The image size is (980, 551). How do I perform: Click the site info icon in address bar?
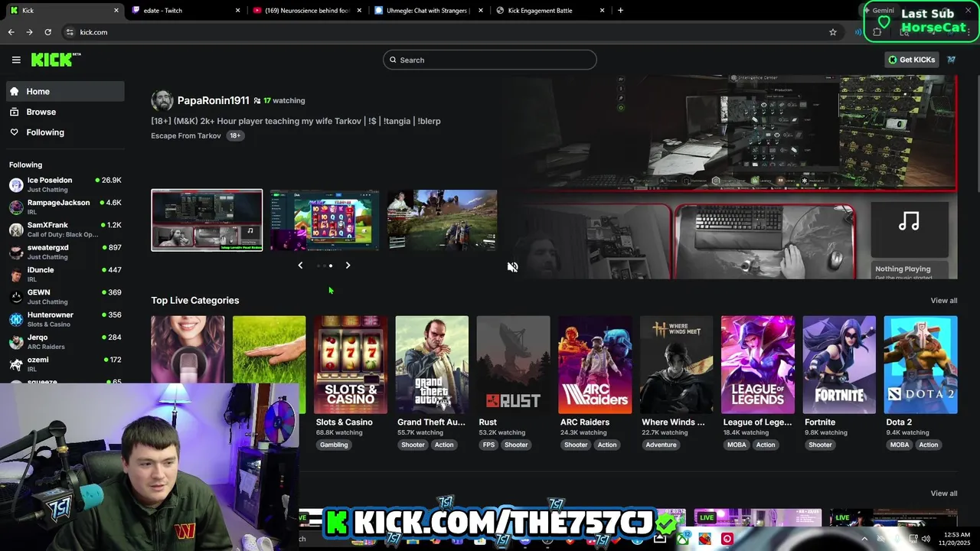coord(70,32)
